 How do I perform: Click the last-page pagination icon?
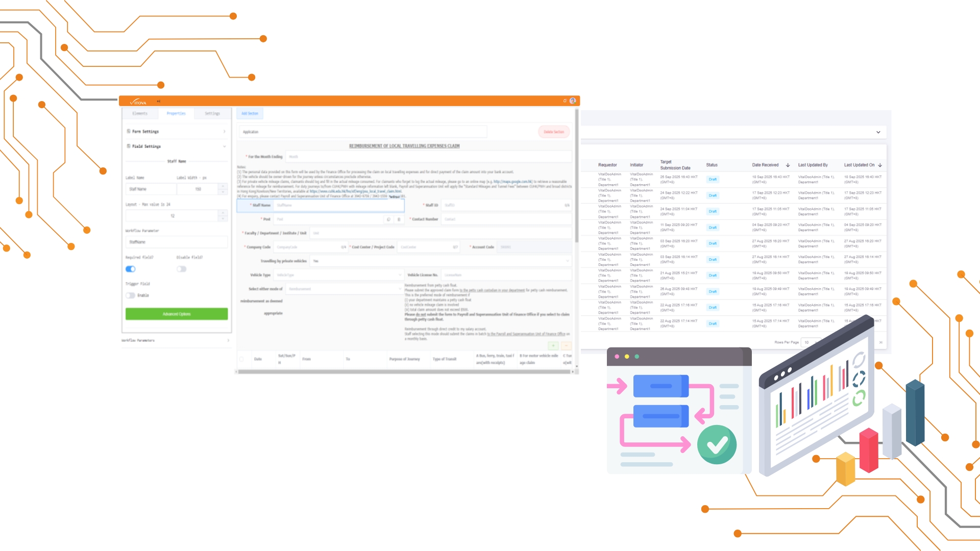[880, 342]
